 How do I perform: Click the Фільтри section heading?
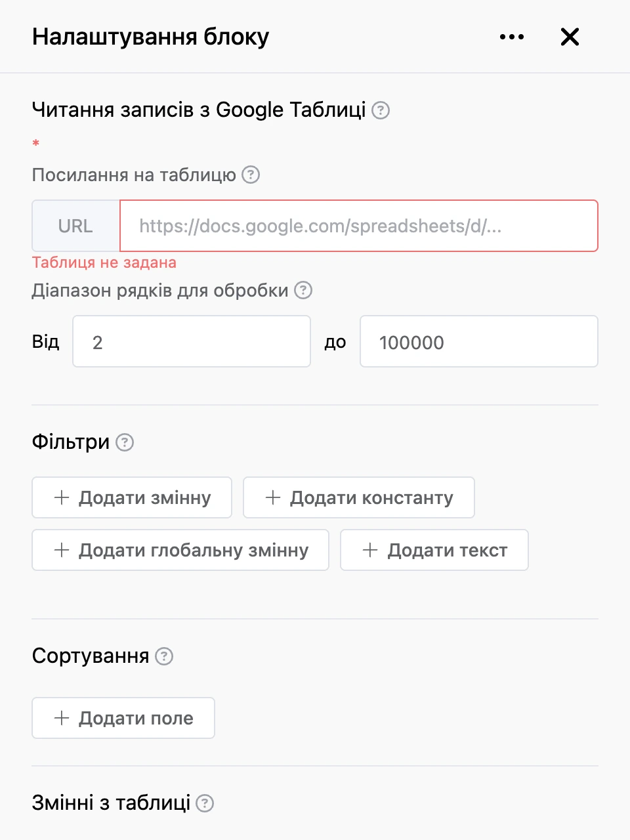click(71, 442)
